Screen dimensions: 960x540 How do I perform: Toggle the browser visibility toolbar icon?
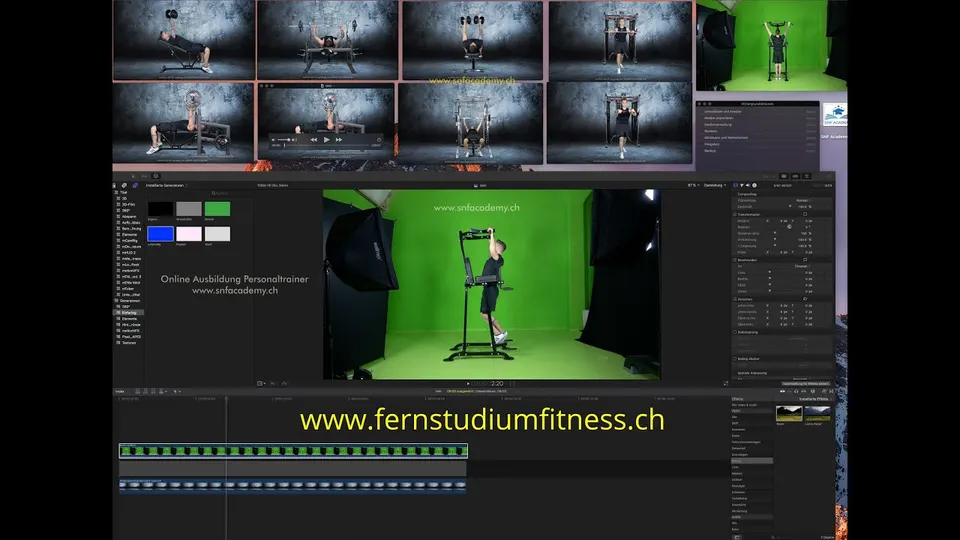pos(784,176)
